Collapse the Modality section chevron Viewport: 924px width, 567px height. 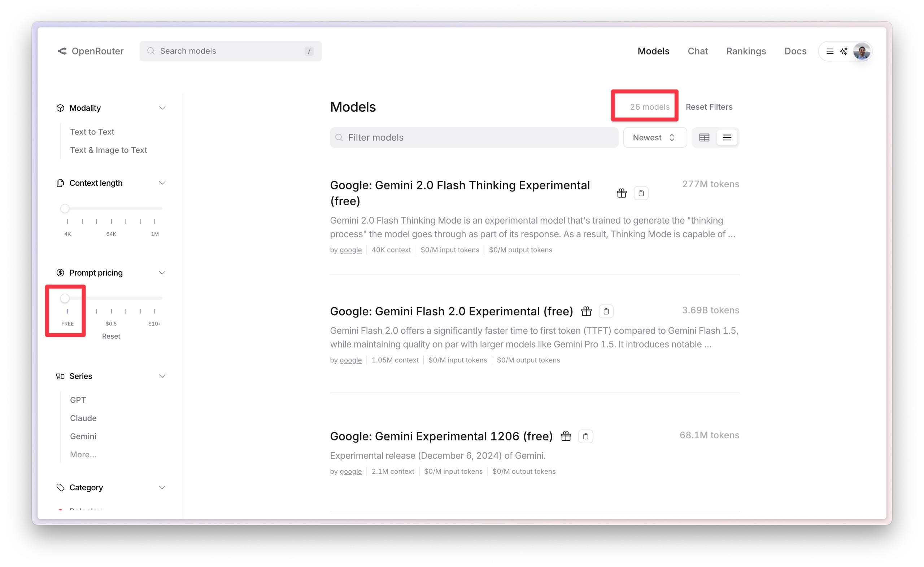(x=162, y=108)
